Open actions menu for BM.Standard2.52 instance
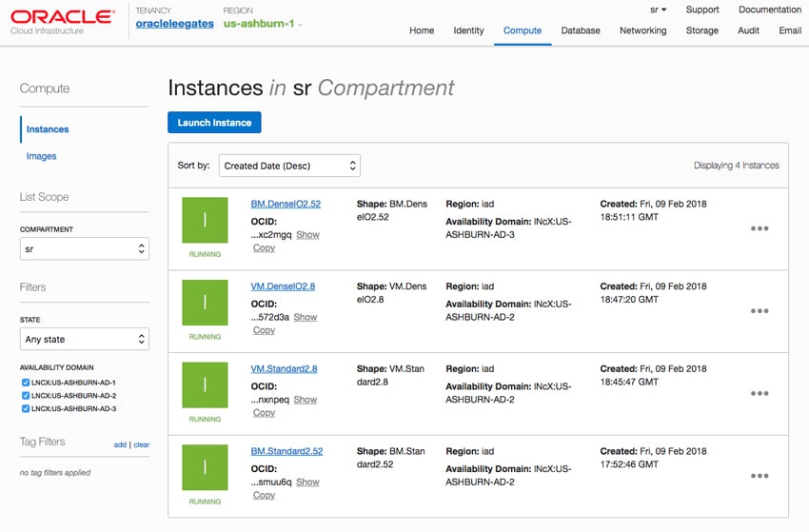This screenshot has width=809, height=532. point(760,476)
